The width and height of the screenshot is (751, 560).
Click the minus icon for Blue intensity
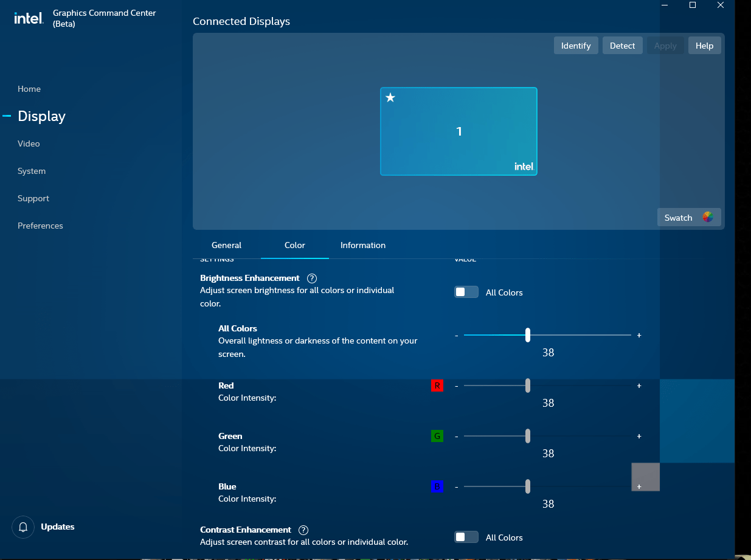(x=457, y=487)
